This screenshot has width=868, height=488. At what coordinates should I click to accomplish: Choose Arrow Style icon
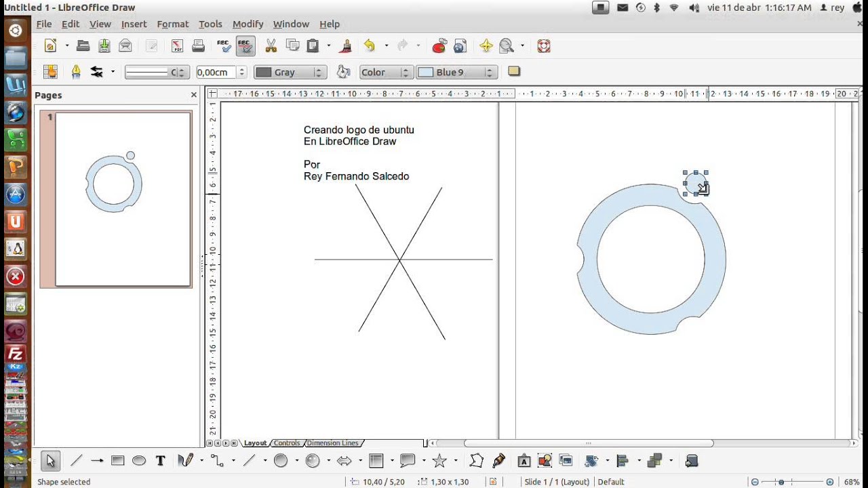point(97,72)
